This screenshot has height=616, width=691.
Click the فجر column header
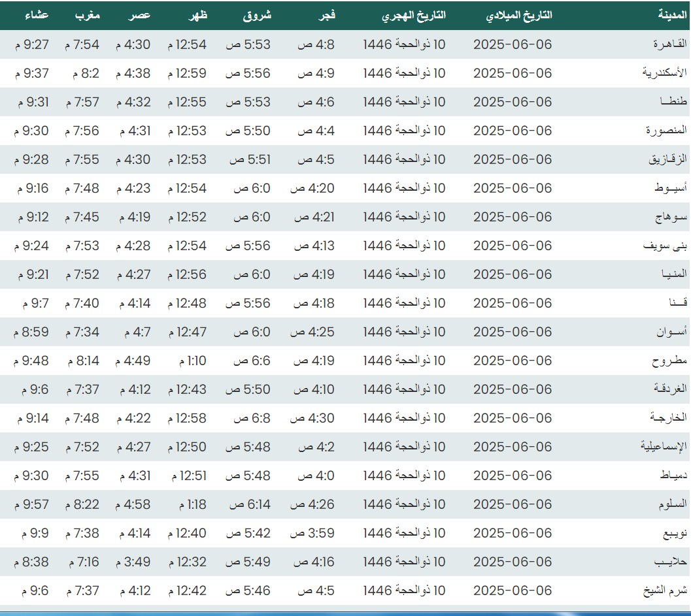pos(326,16)
